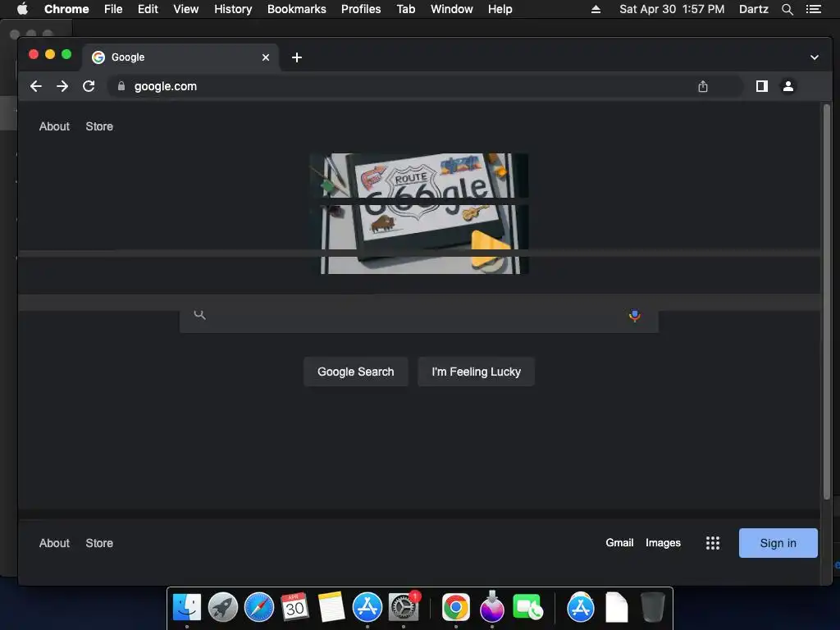
Task: Click the top Store link
Action: coord(99,126)
